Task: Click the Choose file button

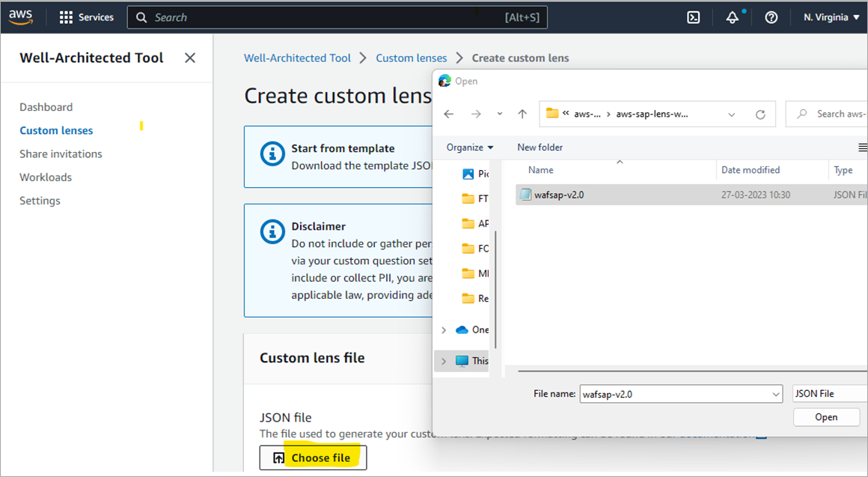Action: coord(313,458)
